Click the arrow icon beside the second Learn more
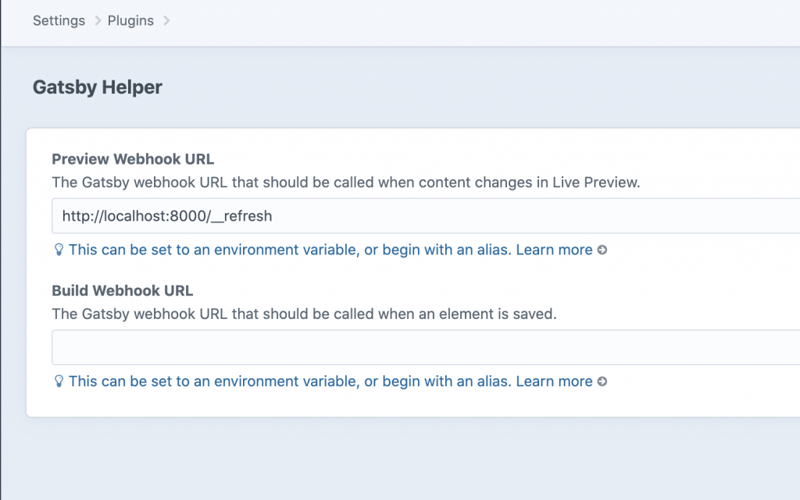 [602, 381]
